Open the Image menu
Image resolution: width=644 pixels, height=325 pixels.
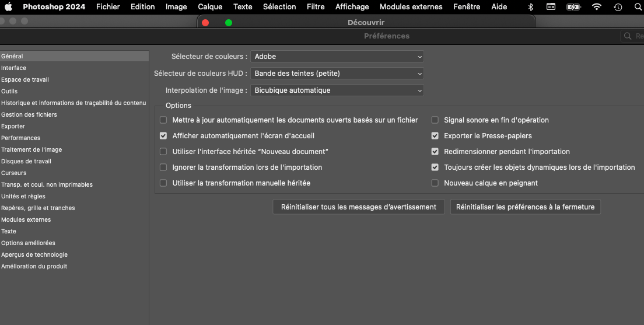176,6
